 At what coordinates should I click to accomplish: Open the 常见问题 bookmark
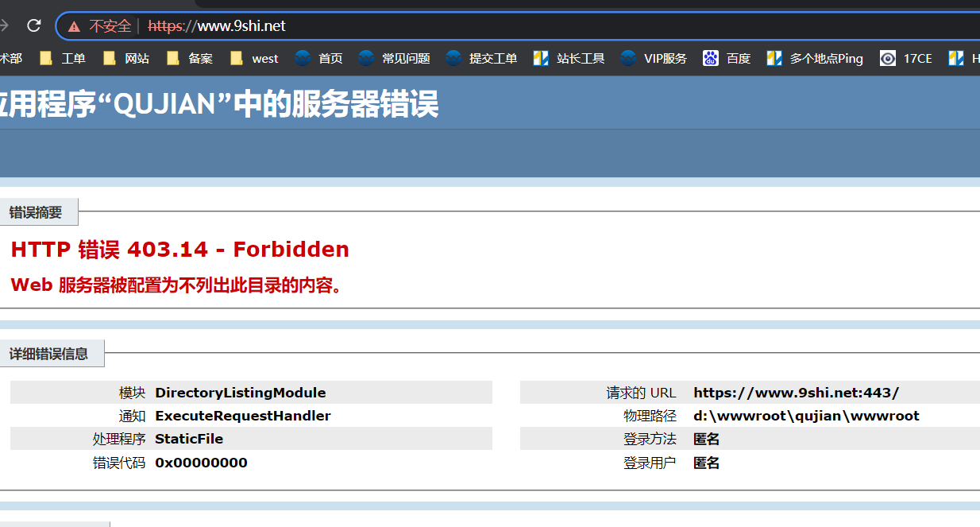[395, 58]
